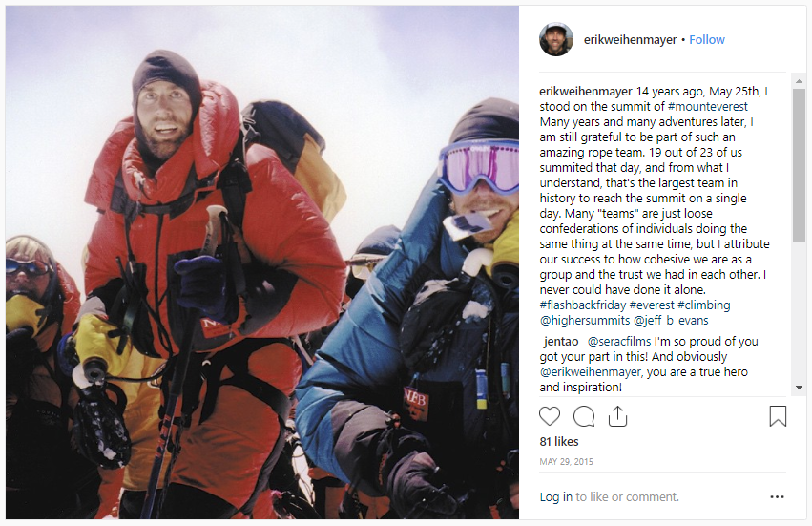This screenshot has width=812, height=526.
Task: Click the Log in link
Action: point(555,497)
